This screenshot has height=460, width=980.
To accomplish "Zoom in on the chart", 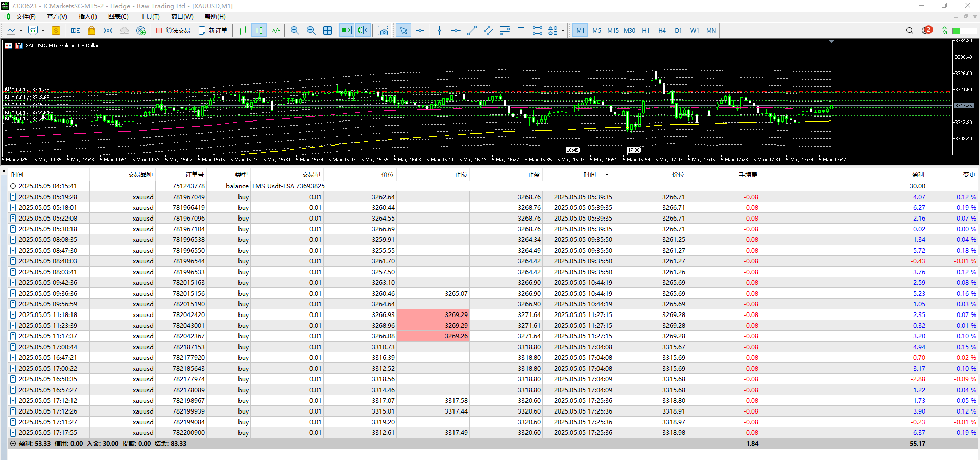I will pos(295,31).
